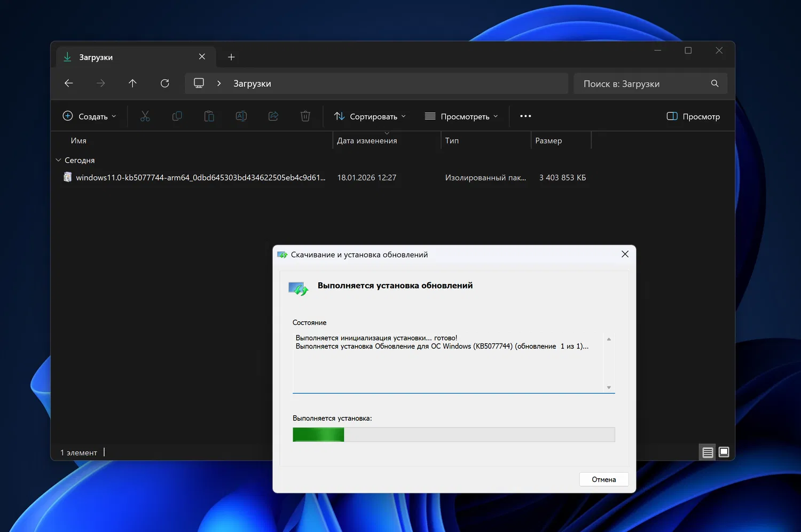801x532 pixels.
Task: Switch to details list view layout
Action: [x=708, y=452]
